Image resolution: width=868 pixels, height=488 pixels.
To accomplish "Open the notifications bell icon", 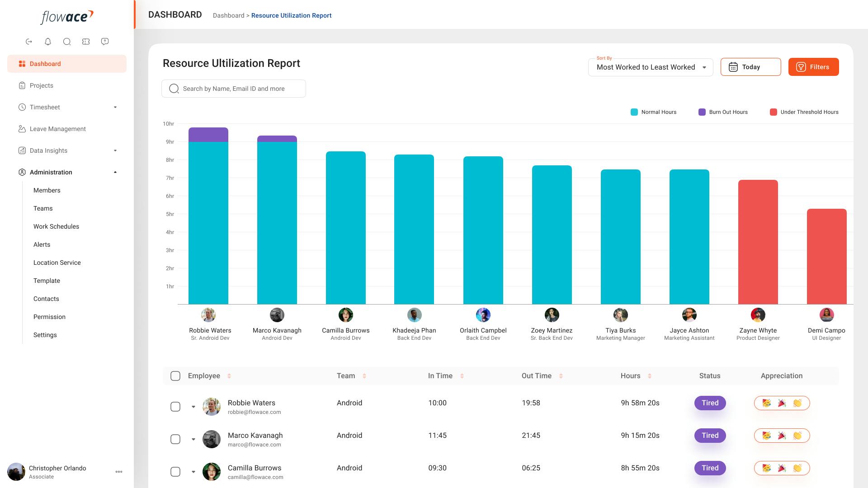I will click(x=48, y=42).
